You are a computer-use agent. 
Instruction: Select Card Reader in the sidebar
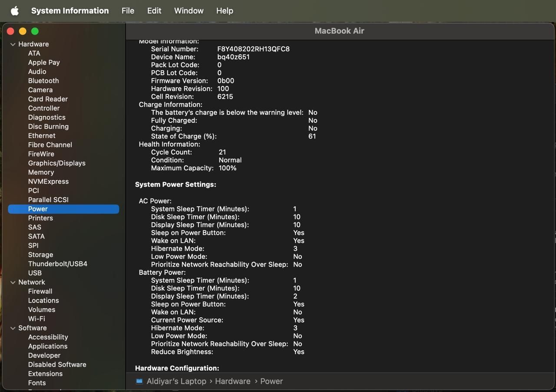[48, 99]
